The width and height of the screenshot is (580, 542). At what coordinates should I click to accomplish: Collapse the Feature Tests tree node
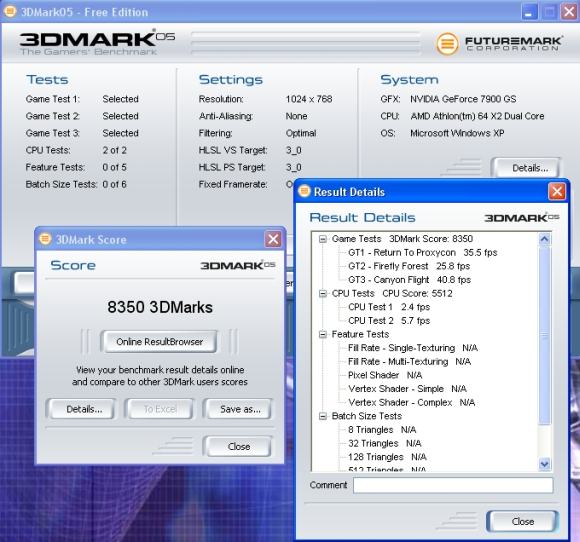coord(323,334)
